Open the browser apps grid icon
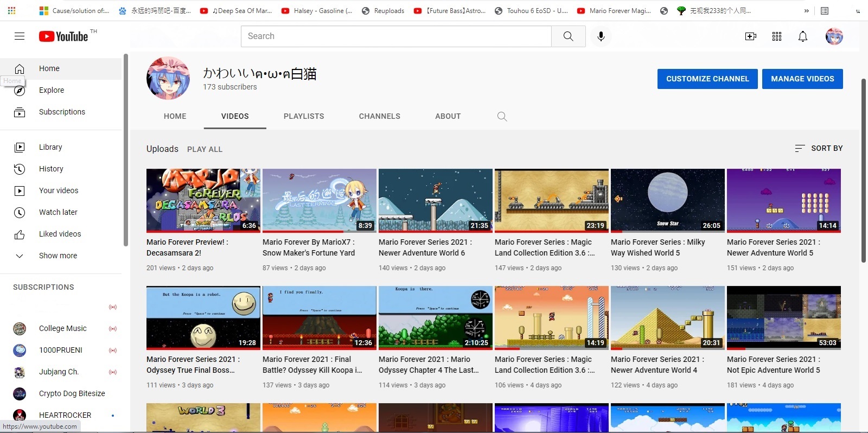This screenshot has height=433, width=868. 11,10
